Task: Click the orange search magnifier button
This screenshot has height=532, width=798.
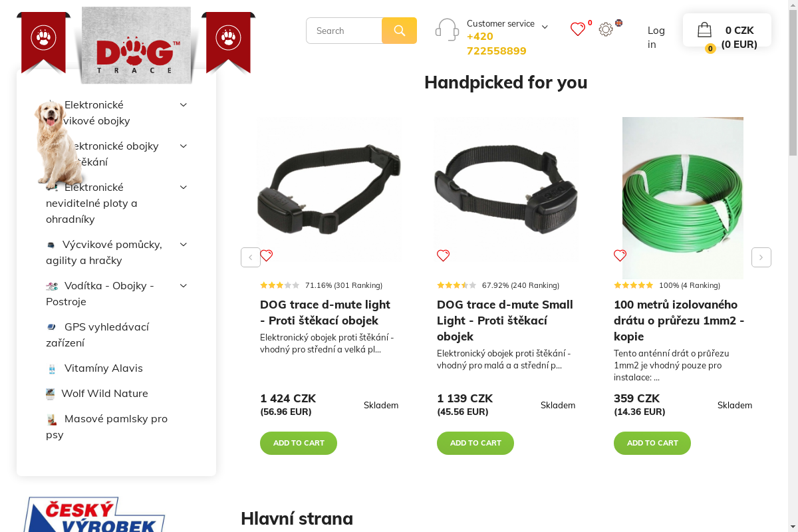Action: (399, 31)
